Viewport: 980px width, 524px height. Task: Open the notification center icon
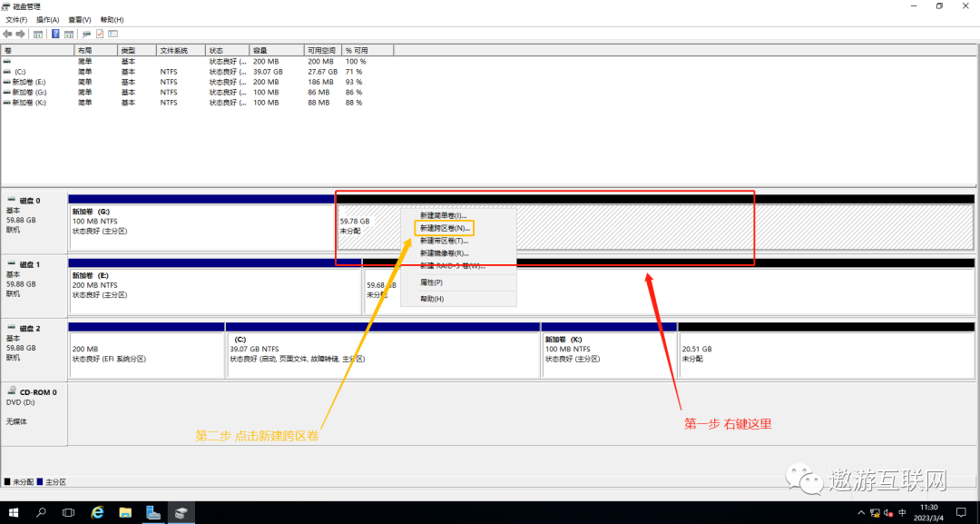(961, 513)
